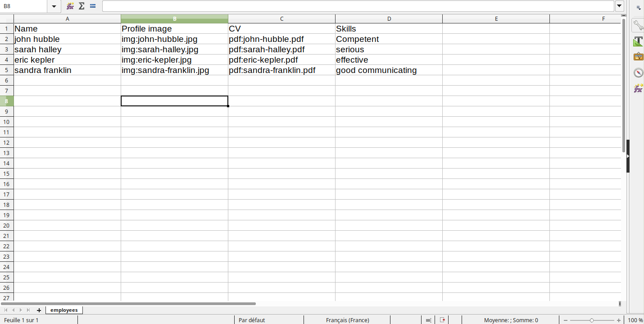Open sidebar Styles panel

point(638,41)
